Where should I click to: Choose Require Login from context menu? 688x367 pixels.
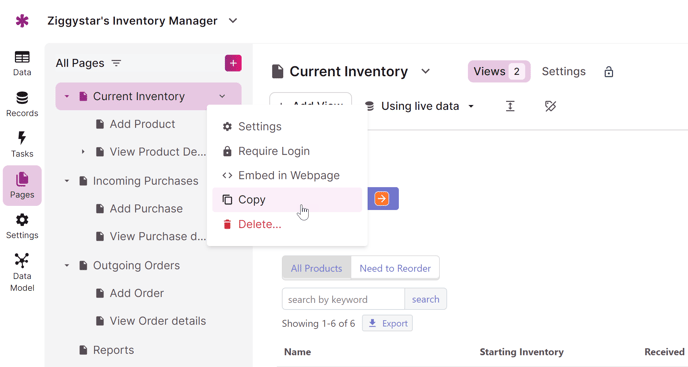[x=287, y=151]
